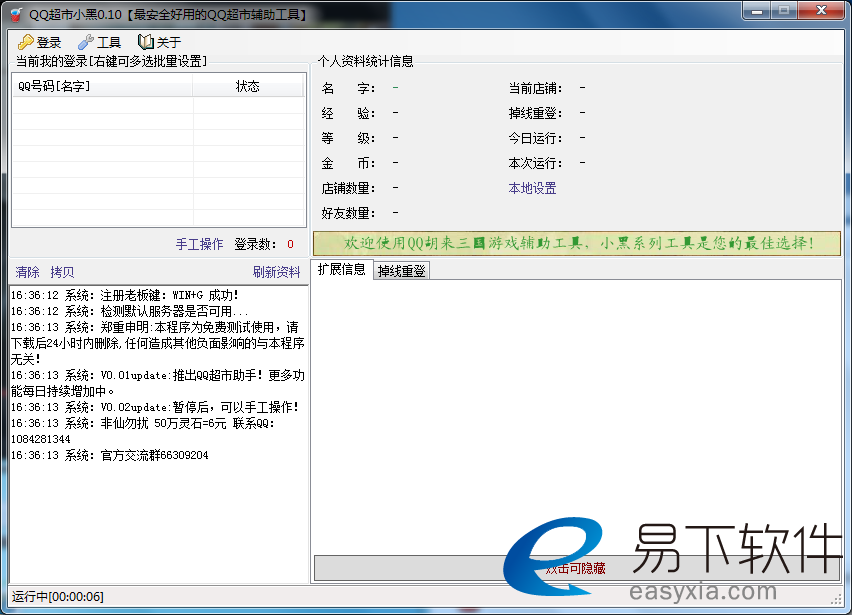Minimize the QQ超市小黑 window
Screen dimensions: 852x615
click(x=757, y=10)
